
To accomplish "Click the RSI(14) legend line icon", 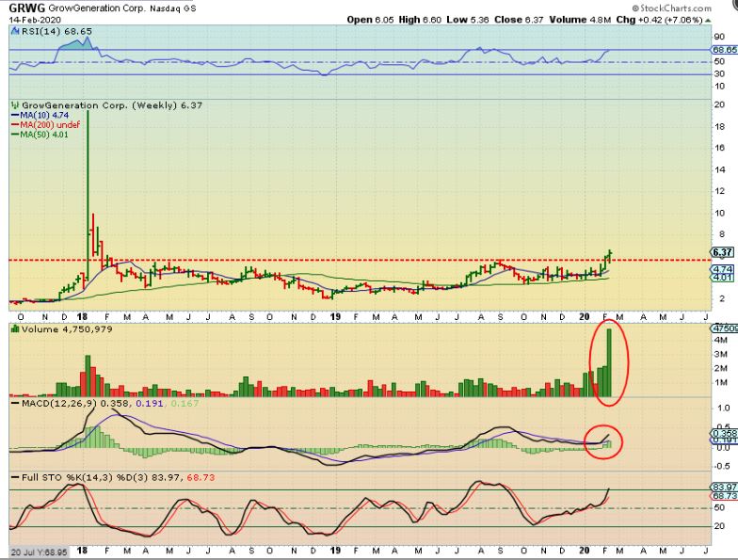I will 14,32.
